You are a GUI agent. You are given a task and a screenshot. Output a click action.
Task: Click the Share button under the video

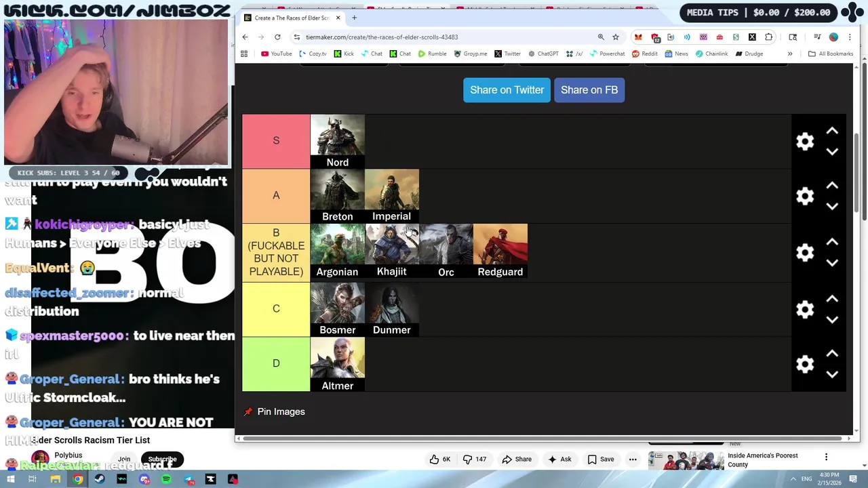click(517, 460)
